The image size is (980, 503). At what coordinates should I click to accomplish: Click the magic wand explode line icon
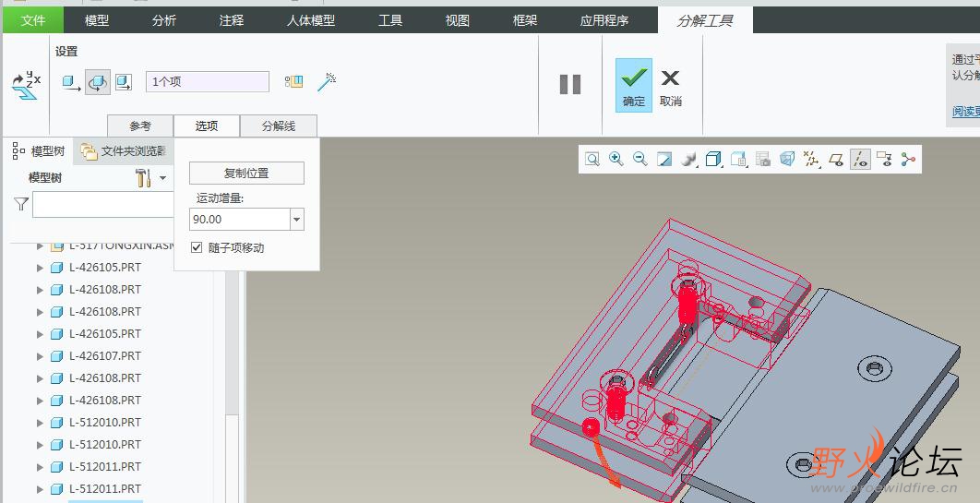point(327,82)
